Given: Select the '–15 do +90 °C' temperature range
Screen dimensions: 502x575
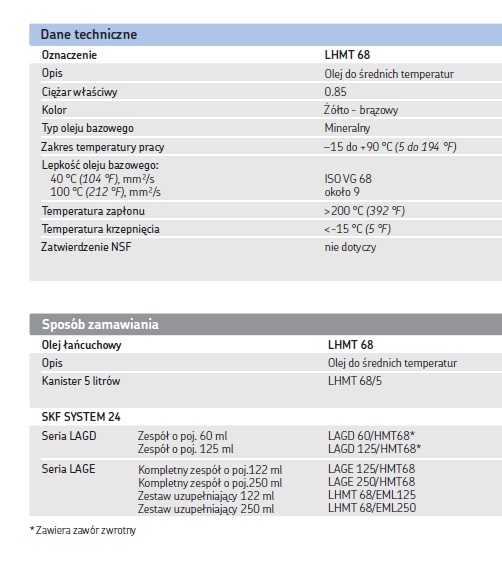Looking at the screenshot, I should (x=358, y=147).
